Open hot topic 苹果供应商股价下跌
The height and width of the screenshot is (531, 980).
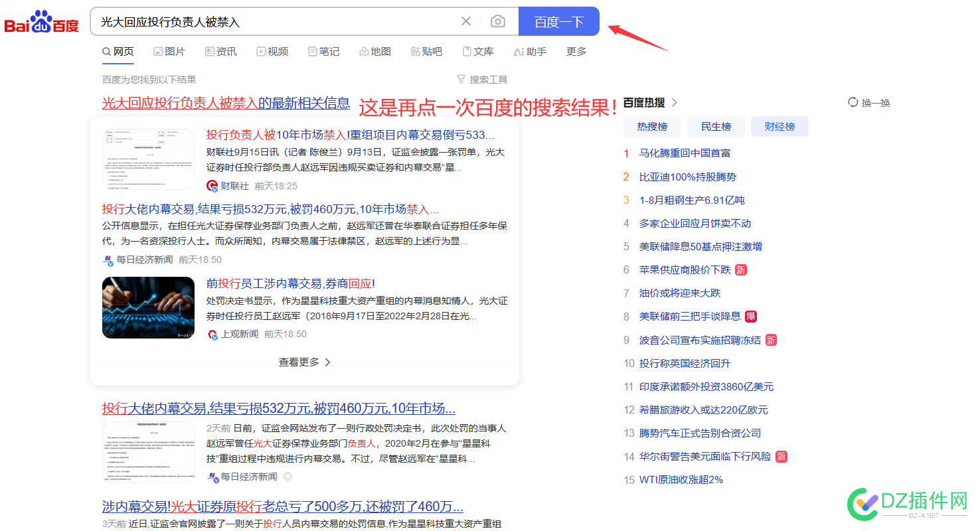coord(685,269)
